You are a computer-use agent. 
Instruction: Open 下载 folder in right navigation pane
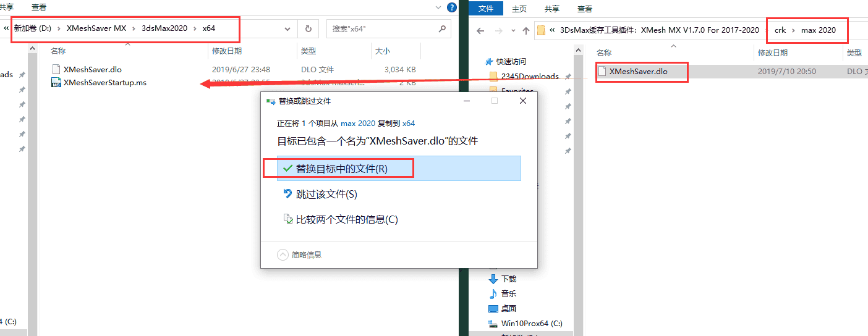(x=509, y=279)
